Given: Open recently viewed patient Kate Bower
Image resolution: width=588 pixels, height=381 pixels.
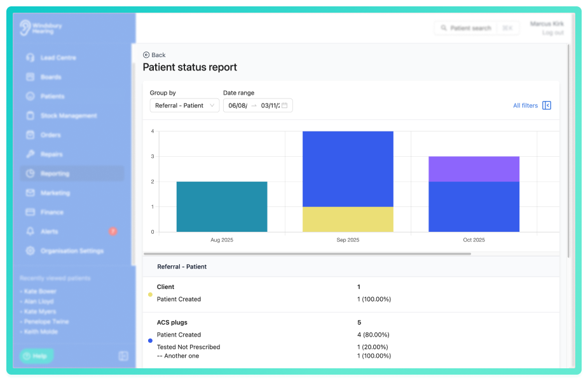Looking at the screenshot, I should point(40,291).
